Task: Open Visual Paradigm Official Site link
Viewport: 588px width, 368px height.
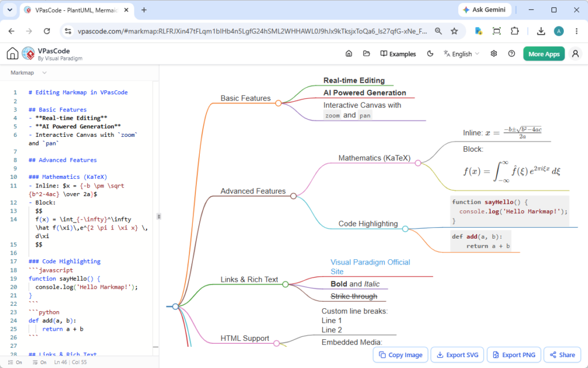Action: (370, 267)
